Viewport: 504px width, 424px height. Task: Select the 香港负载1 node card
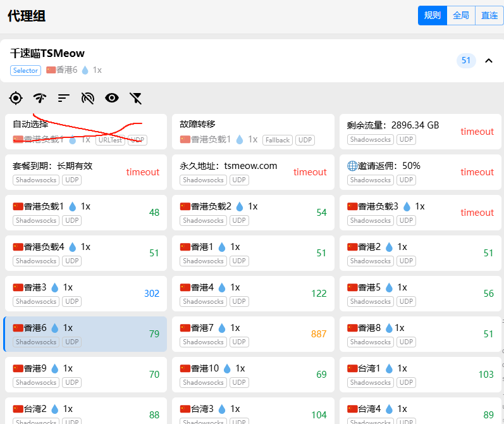click(x=86, y=213)
